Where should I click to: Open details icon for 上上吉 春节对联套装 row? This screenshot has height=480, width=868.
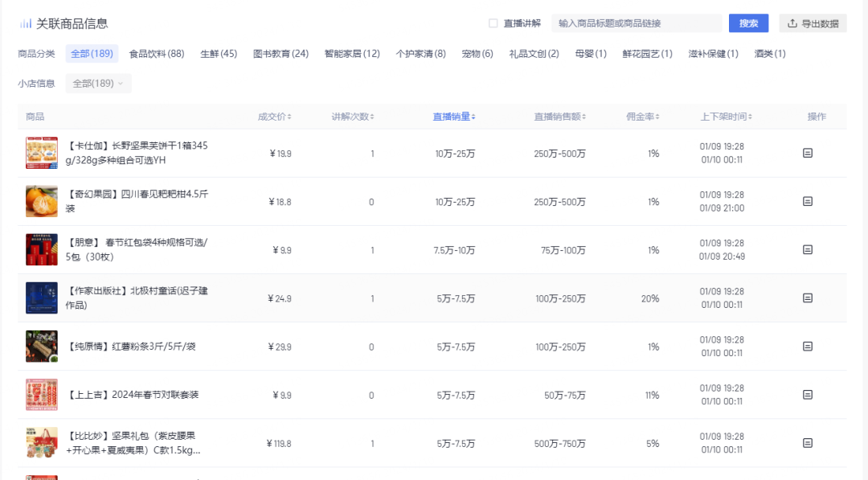click(808, 395)
